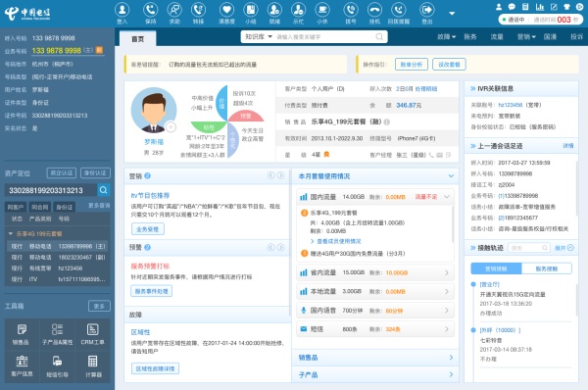Click the 保持 call hold icon
588x390 pixels.
150,10
